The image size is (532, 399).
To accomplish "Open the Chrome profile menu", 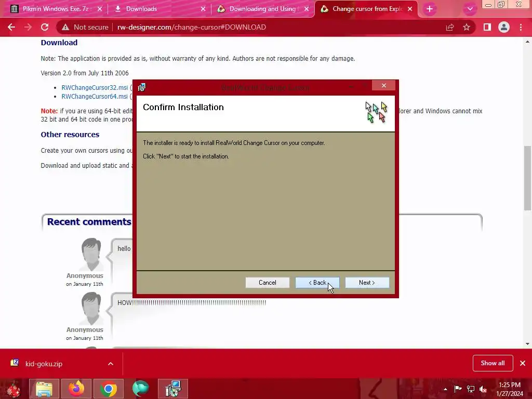I will [x=504, y=27].
